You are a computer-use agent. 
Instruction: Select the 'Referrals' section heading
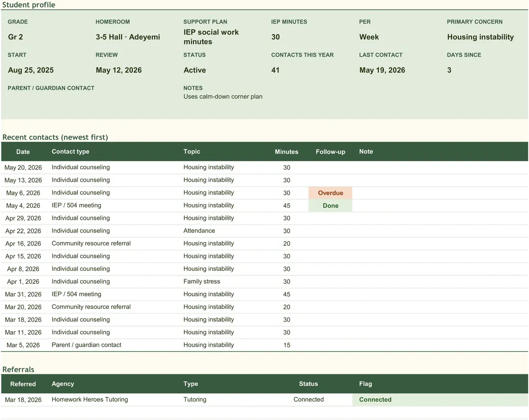click(18, 369)
